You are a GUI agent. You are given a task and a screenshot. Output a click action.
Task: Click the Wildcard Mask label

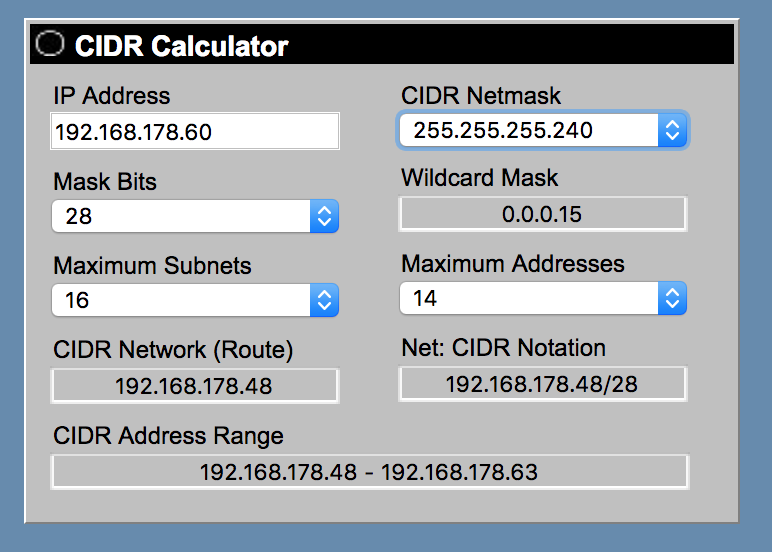[x=480, y=178]
